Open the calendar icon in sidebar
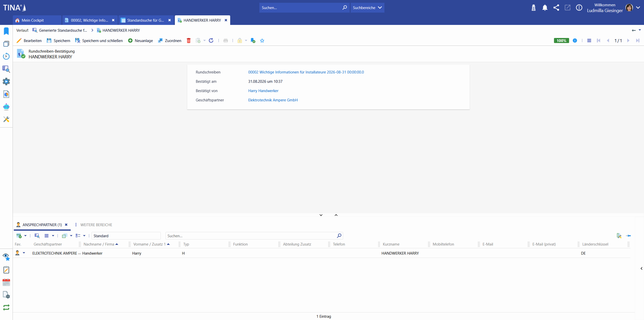Image resolution: width=644 pixels, height=320 pixels. click(x=6, y=282)
